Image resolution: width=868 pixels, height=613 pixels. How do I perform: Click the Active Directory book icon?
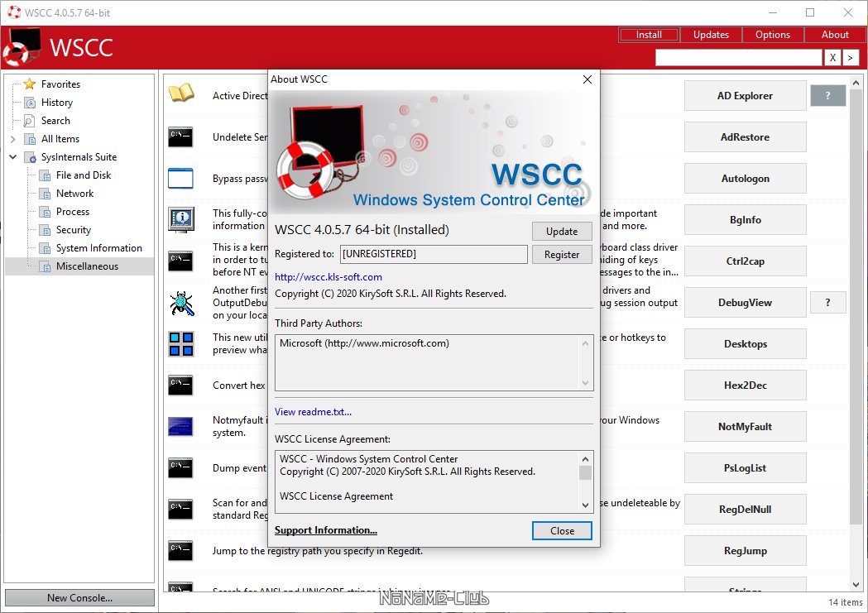(x=180, y=93)
